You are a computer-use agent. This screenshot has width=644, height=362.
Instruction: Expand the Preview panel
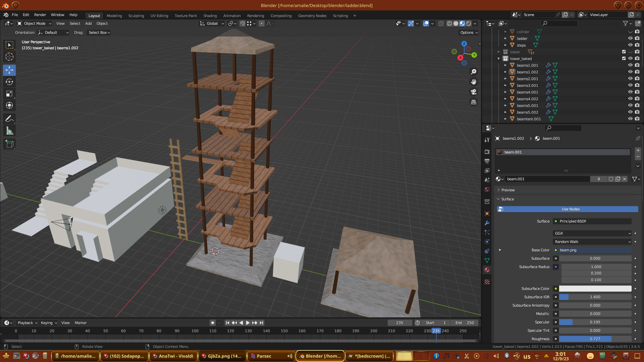[x=508, y=190]
